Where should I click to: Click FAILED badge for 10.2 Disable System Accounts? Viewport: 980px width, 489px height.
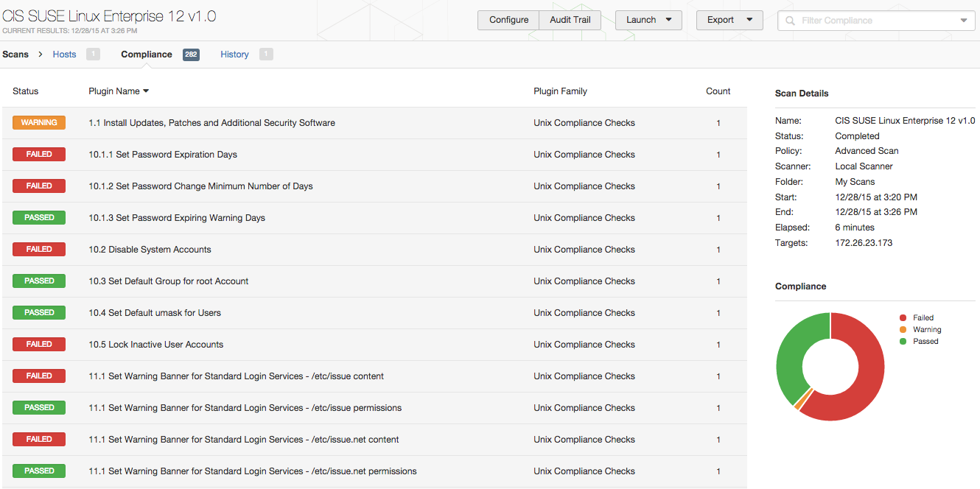pyautogui.click(x=39, y=250)
